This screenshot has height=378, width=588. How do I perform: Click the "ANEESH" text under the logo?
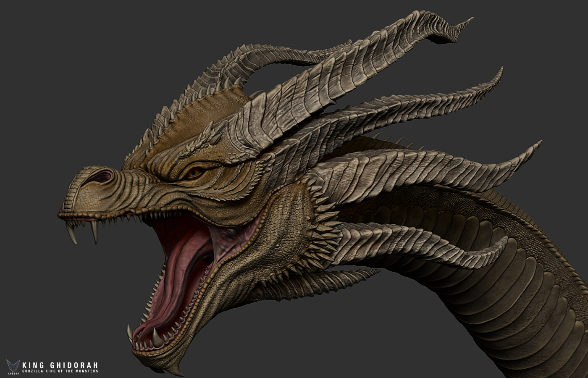tap(13, 373)
